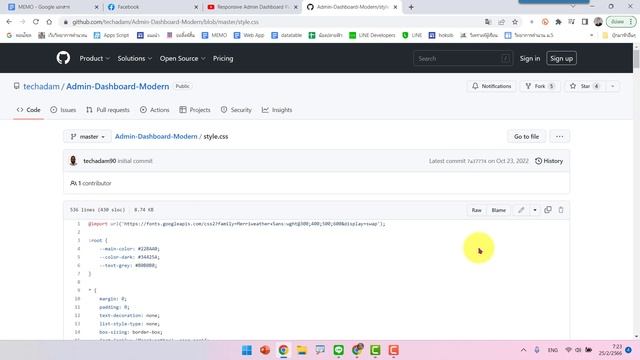640x360 pixels.
Task: Star the repository
Action: coord(584,86)
